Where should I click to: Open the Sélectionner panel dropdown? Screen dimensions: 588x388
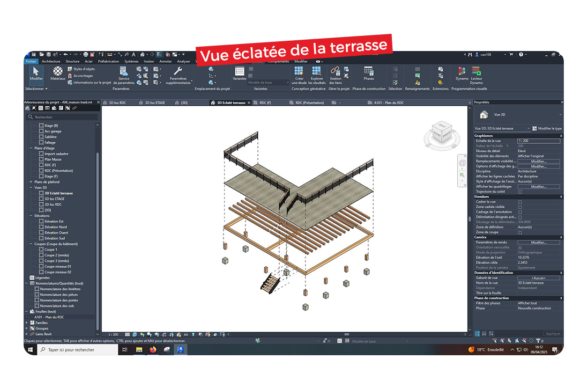(36, 89)
